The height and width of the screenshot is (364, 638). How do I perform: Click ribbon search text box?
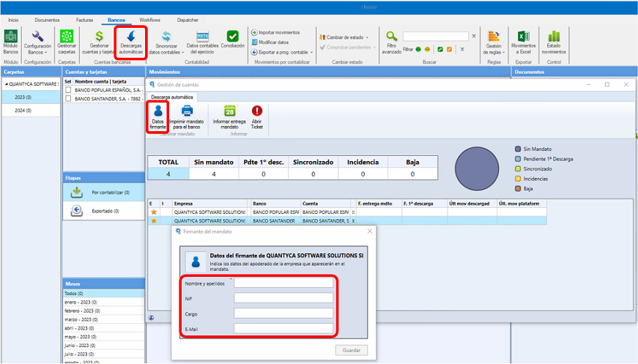(435, 36)
